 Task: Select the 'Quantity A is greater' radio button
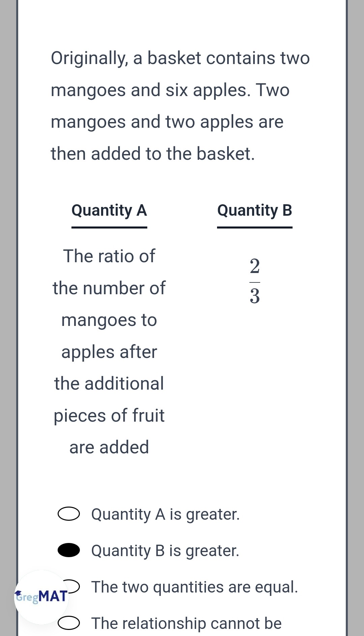coord(69,514)
